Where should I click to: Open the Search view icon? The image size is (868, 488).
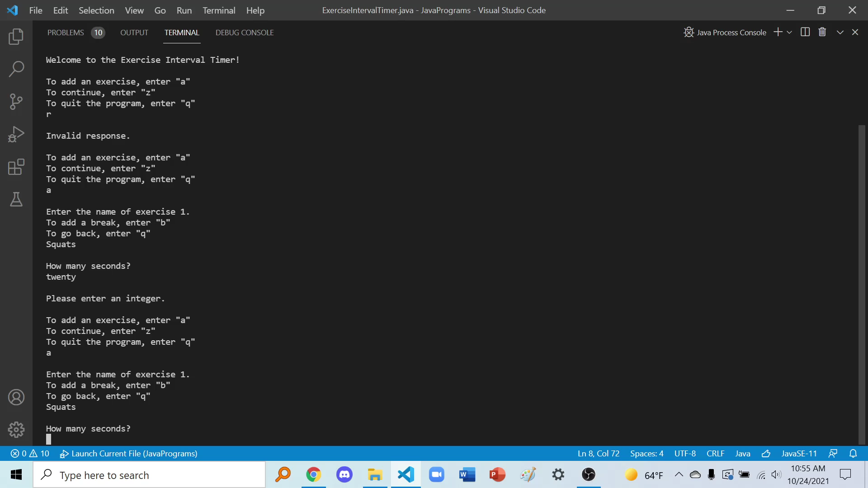pos(16,69)
